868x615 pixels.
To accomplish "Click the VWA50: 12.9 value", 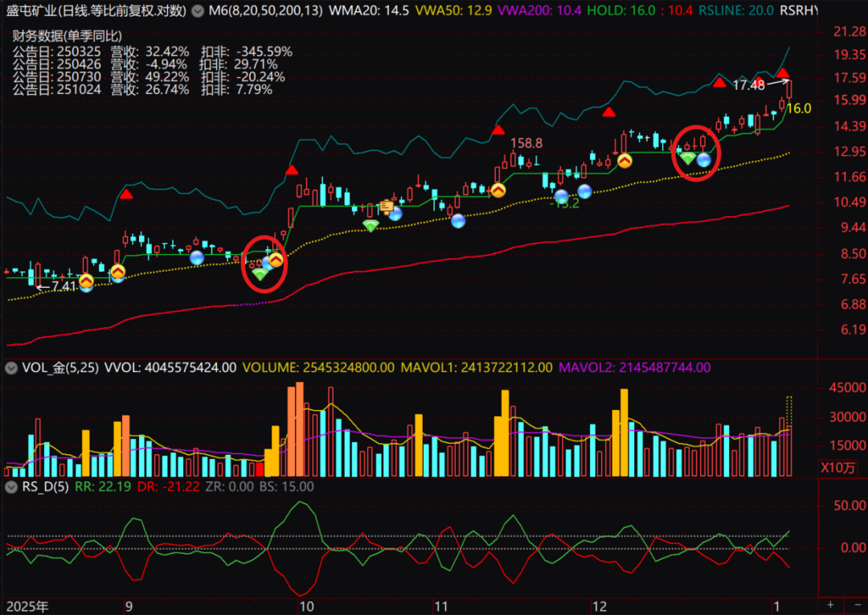I will point(453,10).
